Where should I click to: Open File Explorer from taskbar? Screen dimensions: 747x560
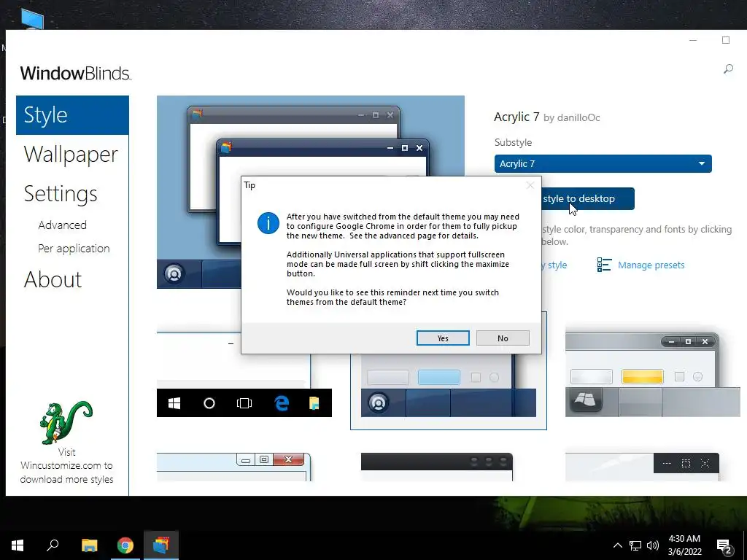click(x=89, y=545)
